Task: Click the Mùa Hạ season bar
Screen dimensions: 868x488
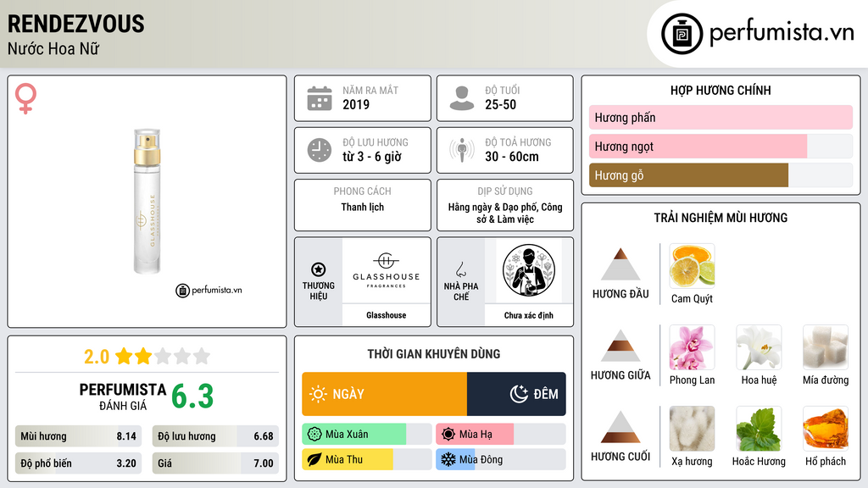Action: [x=500, y=435]
